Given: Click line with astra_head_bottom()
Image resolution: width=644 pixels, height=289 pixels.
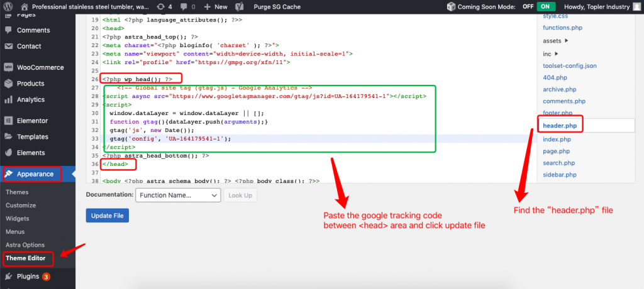Looking at the screenshot, I should [156, 156].
